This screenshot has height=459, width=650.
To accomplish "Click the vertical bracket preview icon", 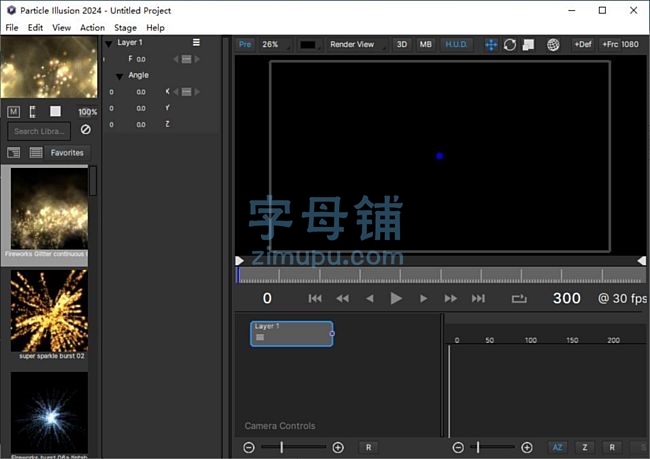I will (33, 112).
